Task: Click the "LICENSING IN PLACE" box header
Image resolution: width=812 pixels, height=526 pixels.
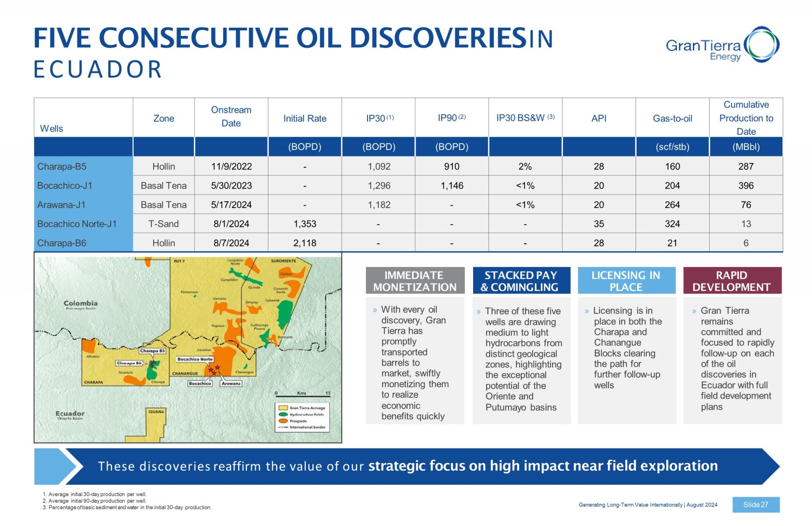Action: point(627,281)
